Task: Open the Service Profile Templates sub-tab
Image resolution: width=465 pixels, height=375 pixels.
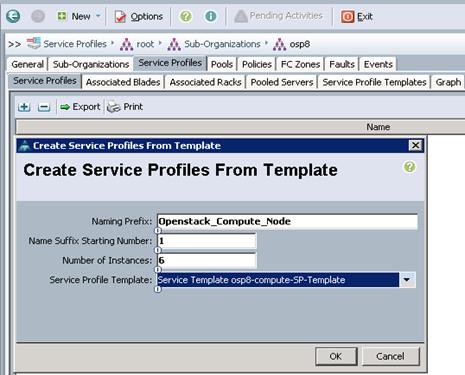Action: pyautogui.click(x=374, y=82)
